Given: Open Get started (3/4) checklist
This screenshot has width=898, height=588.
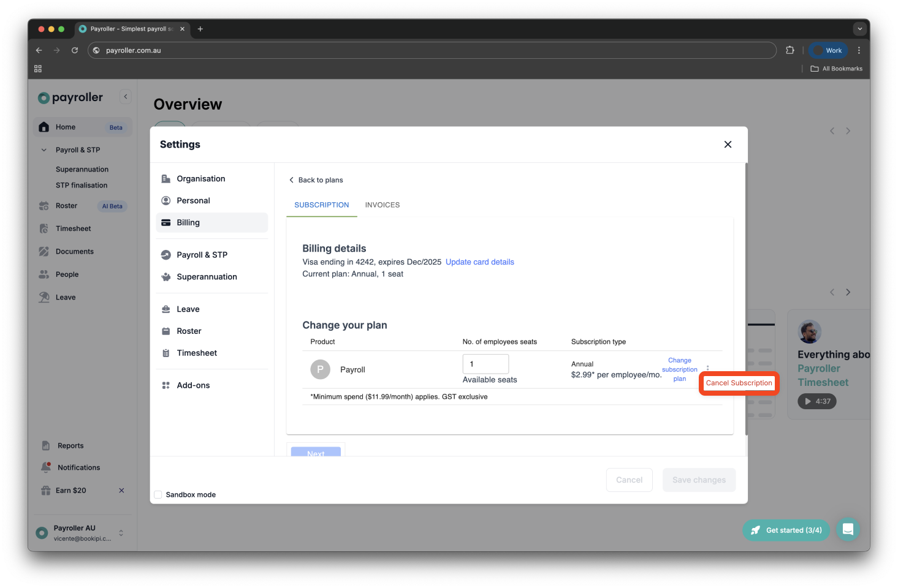Looking at the screenshot, I should [786, 530].
